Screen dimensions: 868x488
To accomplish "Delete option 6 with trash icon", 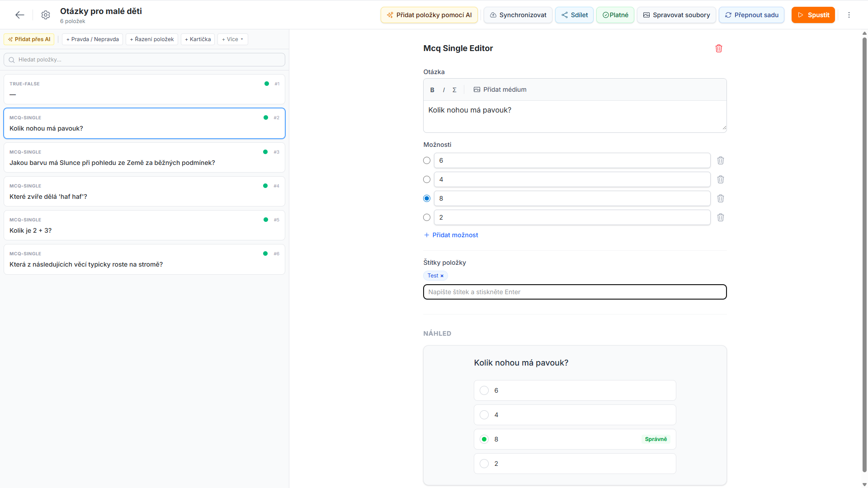I will coord(721,160).
